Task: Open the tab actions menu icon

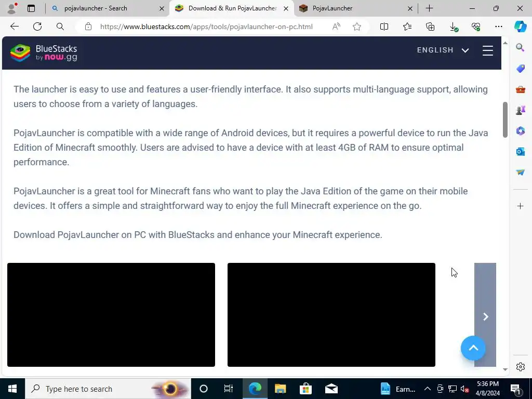Action: coord(31,8)
